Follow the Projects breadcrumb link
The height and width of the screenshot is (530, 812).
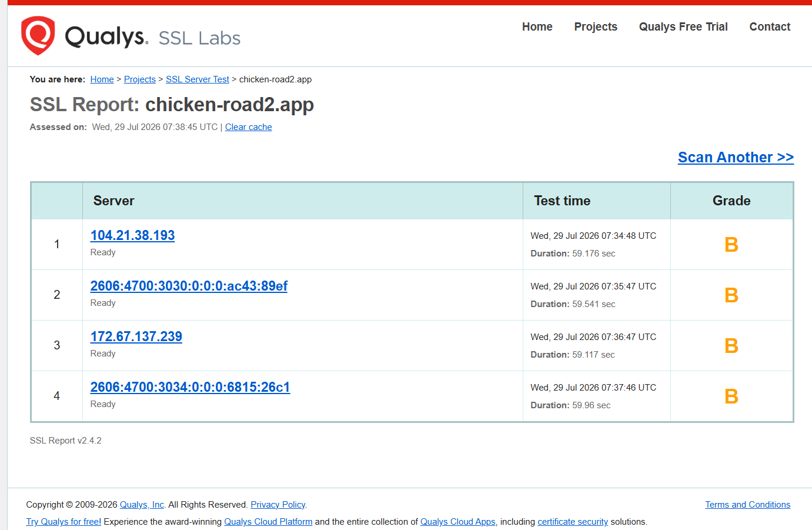(140, 79)
